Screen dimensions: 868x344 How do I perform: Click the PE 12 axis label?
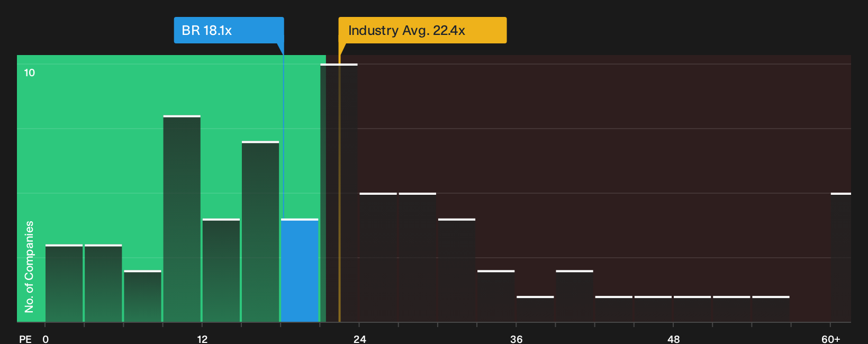pyautogui.click(x=202, y=339)
